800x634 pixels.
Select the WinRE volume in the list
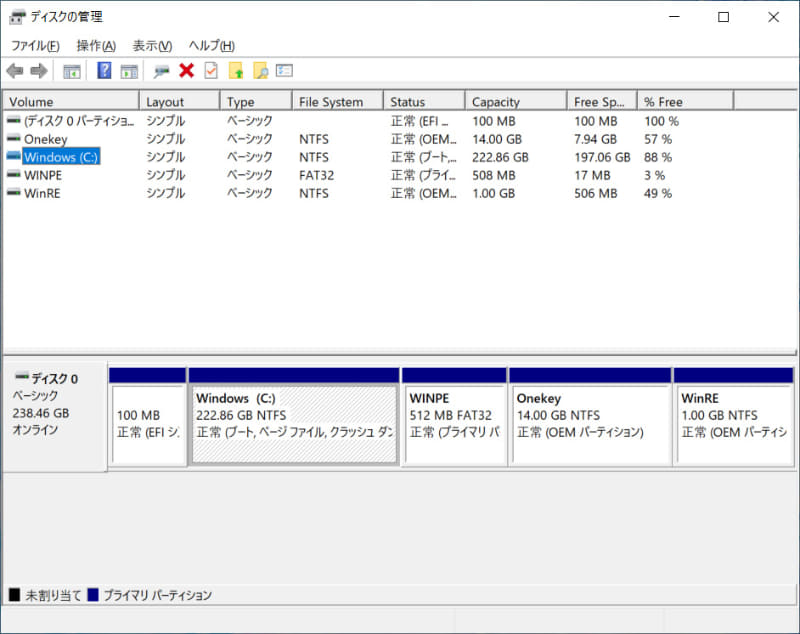point(42,193)
